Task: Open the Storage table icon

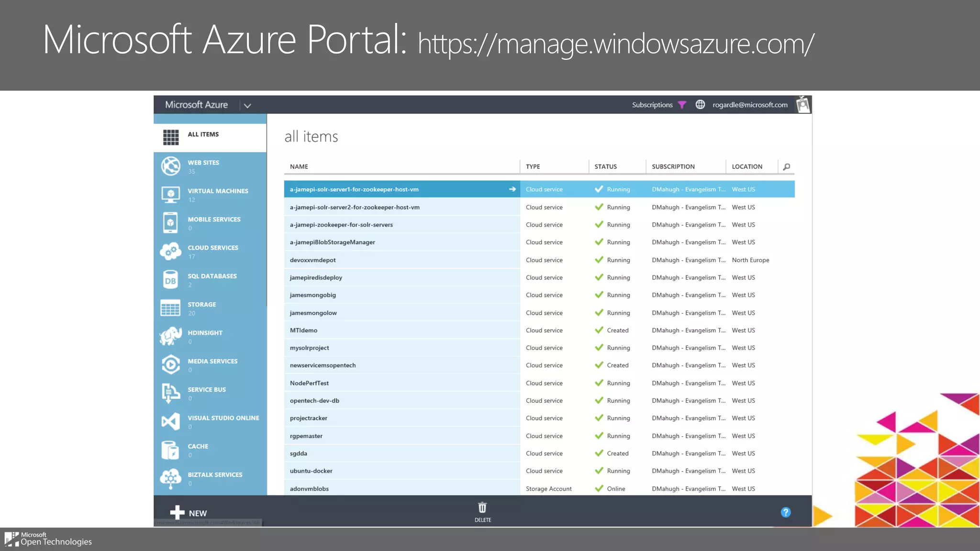Action: pyautogui.click(x=170, y=309)
